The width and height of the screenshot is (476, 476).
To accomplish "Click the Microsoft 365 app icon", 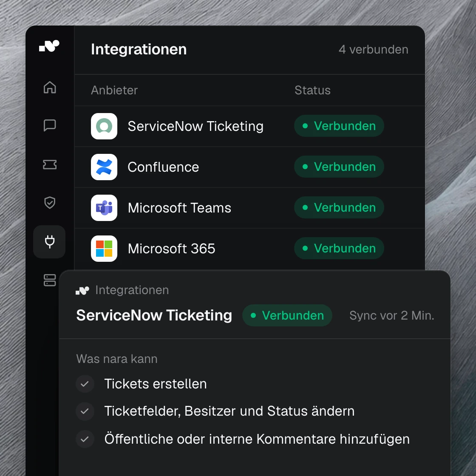I will [104, 248].
